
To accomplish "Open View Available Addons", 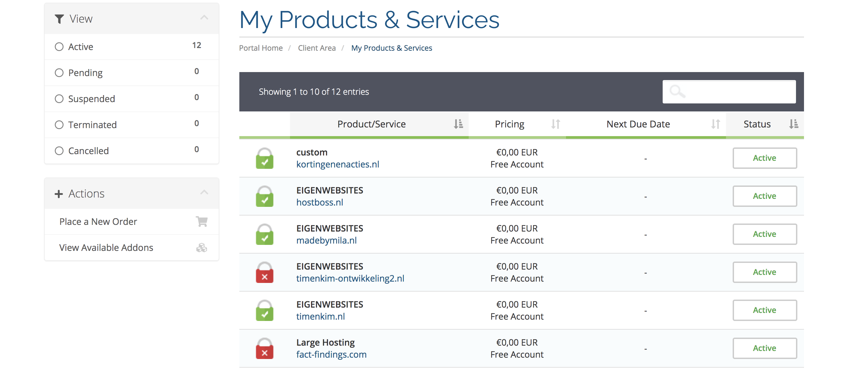I will (x=106, y=248).
